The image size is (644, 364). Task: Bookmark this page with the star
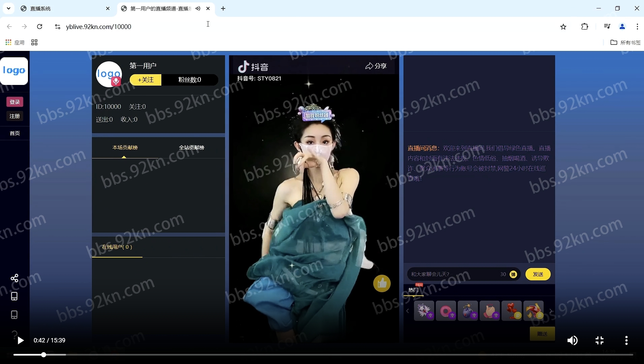(x=563, y=27)
